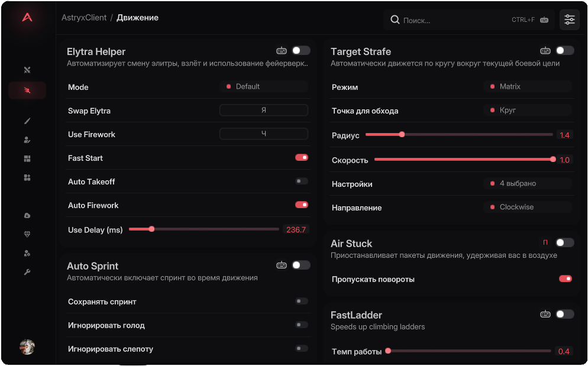Viewport: 588px width, 366px height.
Task: Click the Use Delay value 236.7
Action: 296,229
